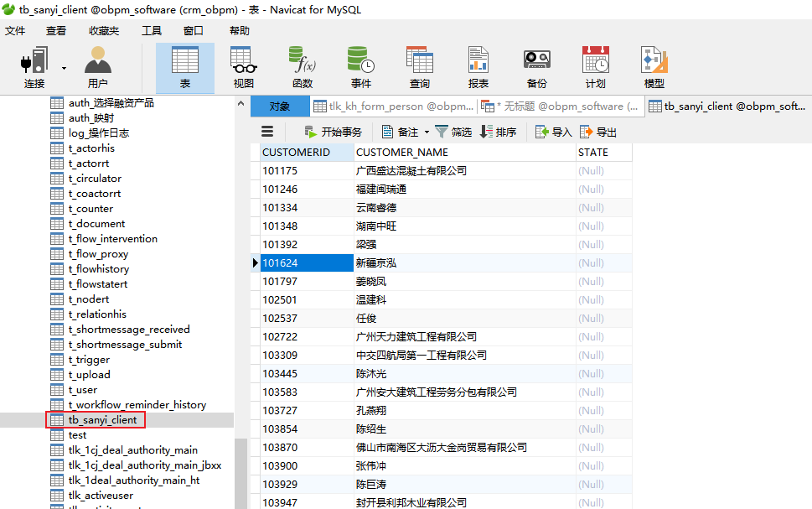Sort by CUSTOMERID column header
Viewport: 812px width, 509px height.
(x=307, y=153)
